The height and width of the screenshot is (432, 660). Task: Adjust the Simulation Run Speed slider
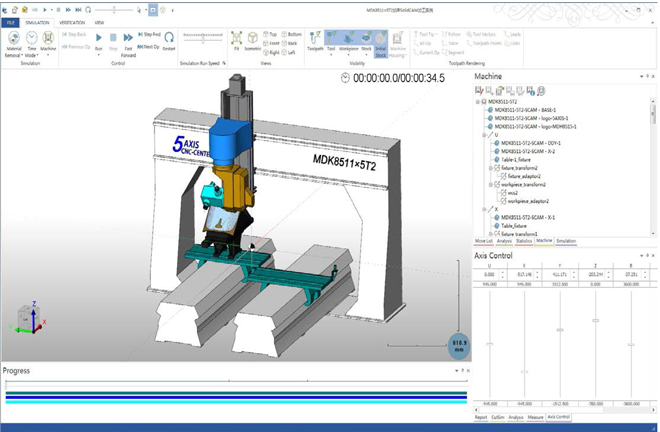205,38
